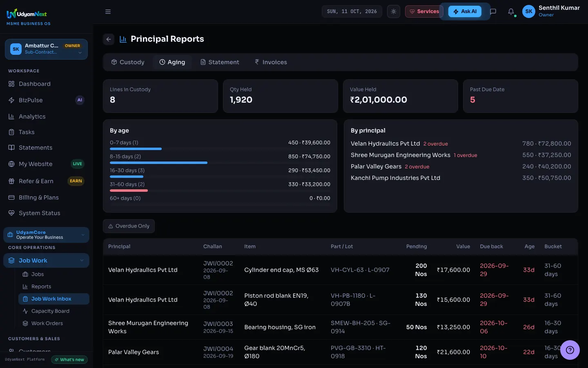The width and height of the screenshot is (588, 368).
Task: Open Work Orders under Job Work
Action: pyautogui.click(x=54, y=323)
